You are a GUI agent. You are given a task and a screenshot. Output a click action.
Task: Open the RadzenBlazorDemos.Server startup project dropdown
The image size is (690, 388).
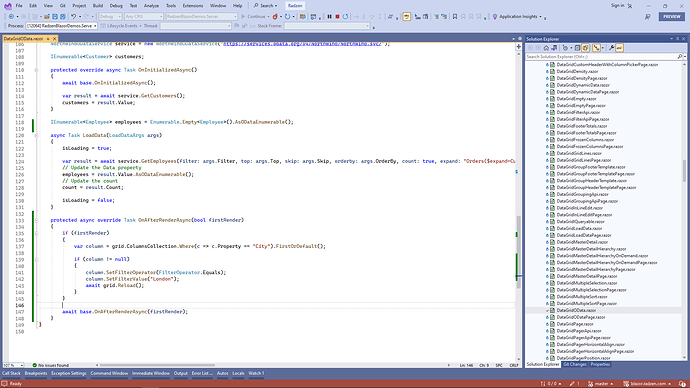tap(202, 17)
